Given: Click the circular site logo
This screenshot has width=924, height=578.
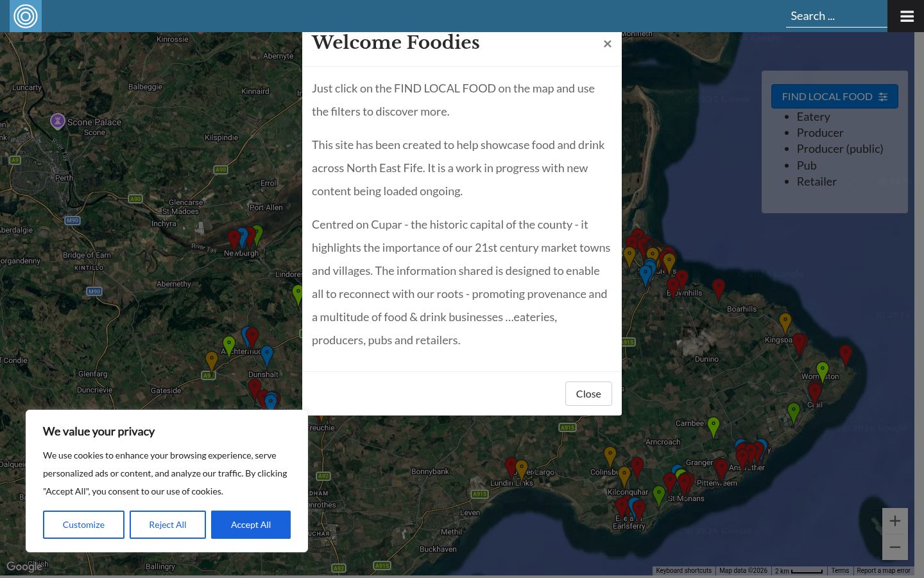Looking at the screenshot, I should (x=26, y=16).
